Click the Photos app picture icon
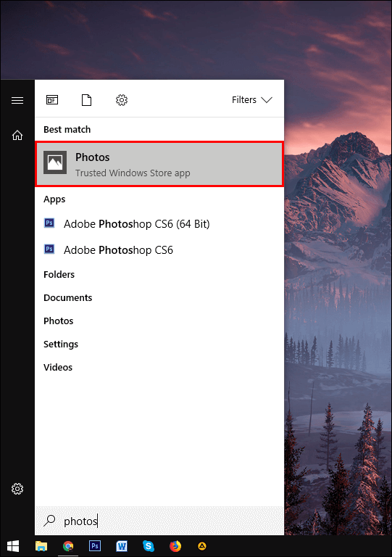This screenshot has height=557, width=392. [55, 162]
